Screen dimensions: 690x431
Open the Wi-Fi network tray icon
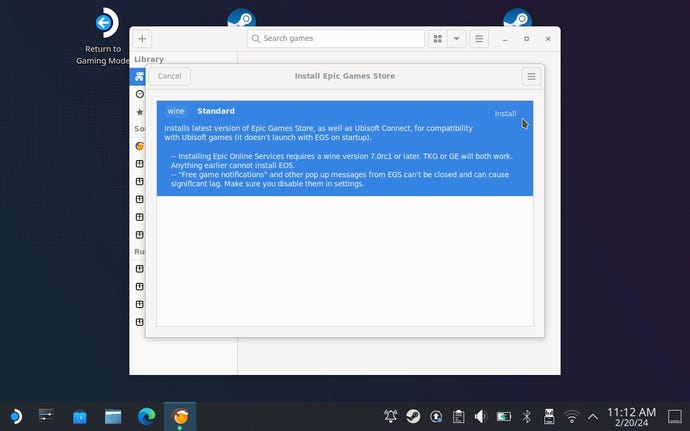click(572, 416)
